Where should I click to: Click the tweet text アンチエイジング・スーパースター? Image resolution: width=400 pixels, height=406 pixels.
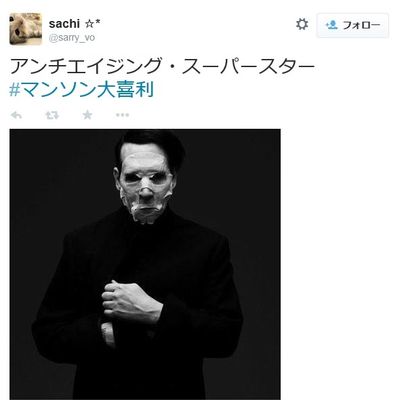coord(162,66)
